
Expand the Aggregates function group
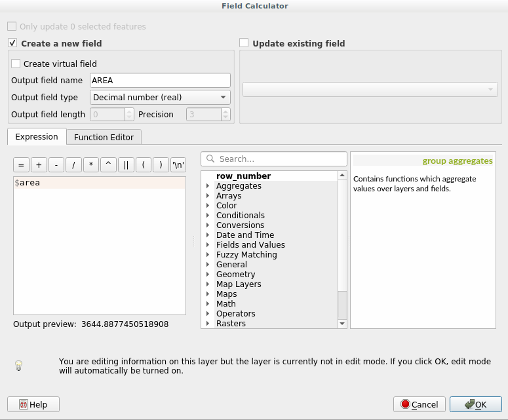[207, 186]
